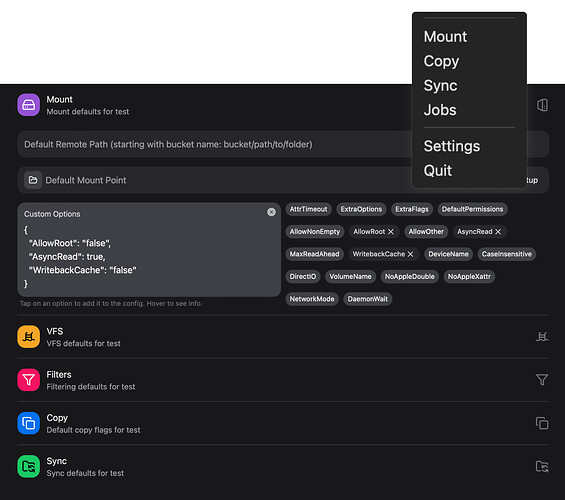
Task: Click the "Sync defaults for test" subtitle
Action: (85, 473)
